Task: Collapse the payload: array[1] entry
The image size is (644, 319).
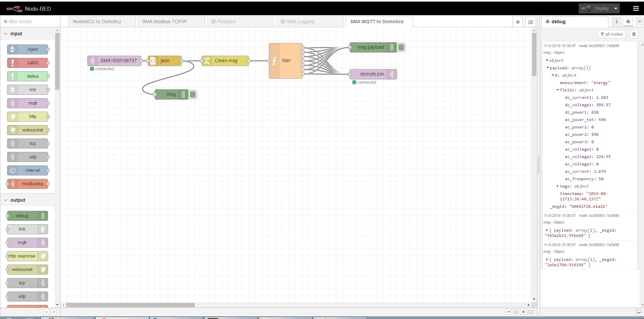Action: 547,68
